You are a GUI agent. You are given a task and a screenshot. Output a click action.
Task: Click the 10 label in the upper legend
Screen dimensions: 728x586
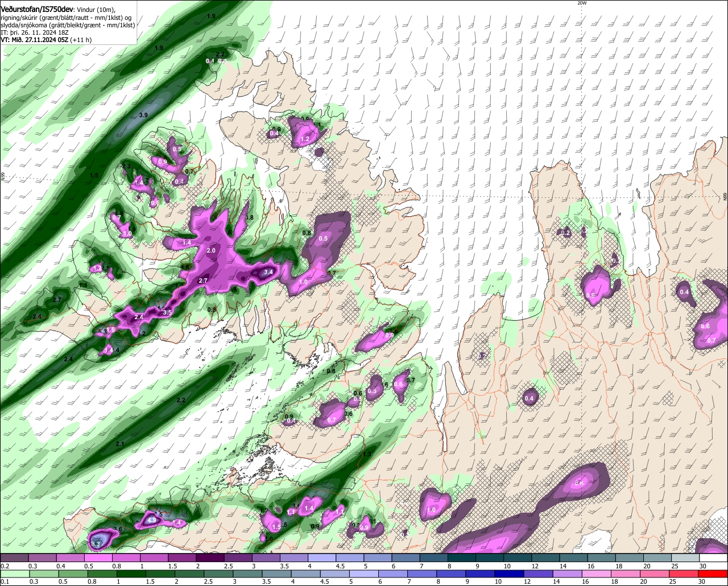pyautogui.click(x=508, y=566)
